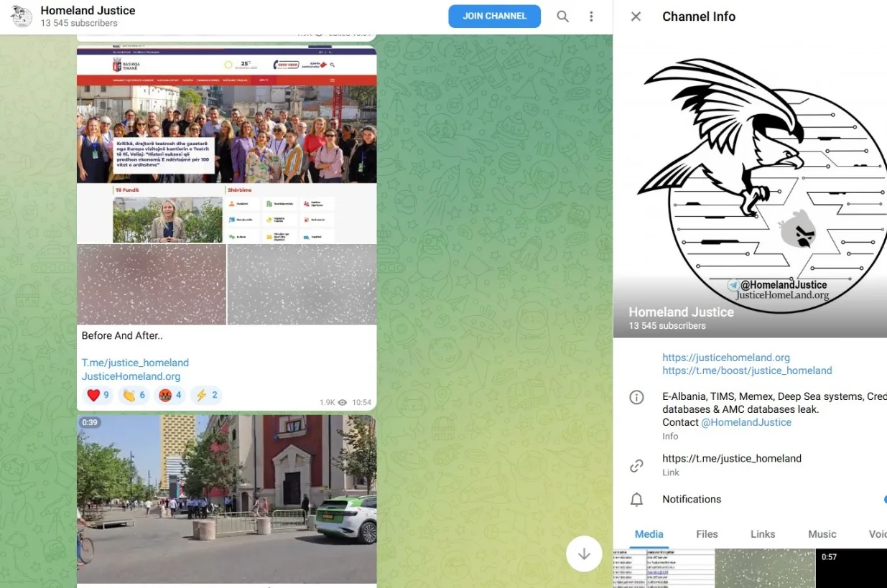
Task: Open the Bashkia Tirane website screenshot image
Action: coord(227,145)
